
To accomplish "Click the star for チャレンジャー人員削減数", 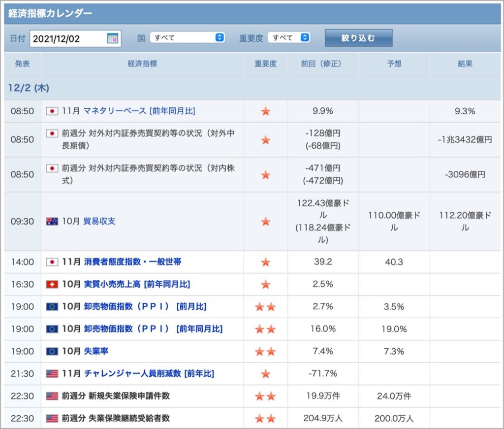I will 265,374.
